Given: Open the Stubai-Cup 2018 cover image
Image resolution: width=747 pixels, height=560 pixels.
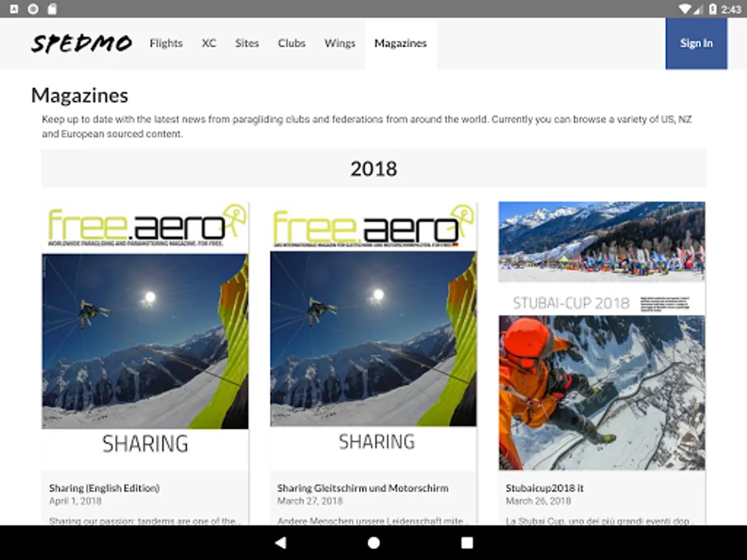Looking at the screenshot, I should coord(602,336).
